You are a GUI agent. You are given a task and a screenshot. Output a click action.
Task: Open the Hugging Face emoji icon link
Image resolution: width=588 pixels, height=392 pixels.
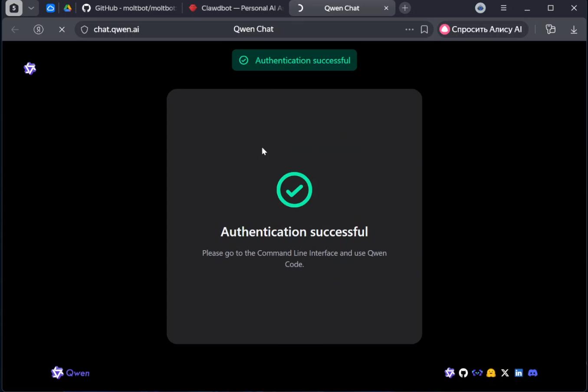(491, 373)
